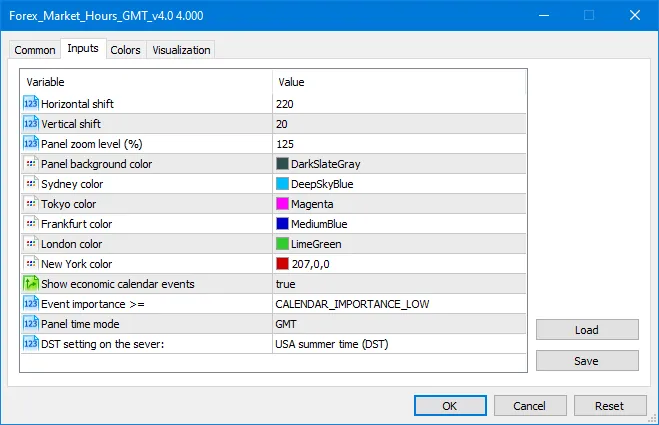The height and width of the screenshot is (425, 659).
Task: Click the icon beside Panel time mode
Action: tap(29, 323)
